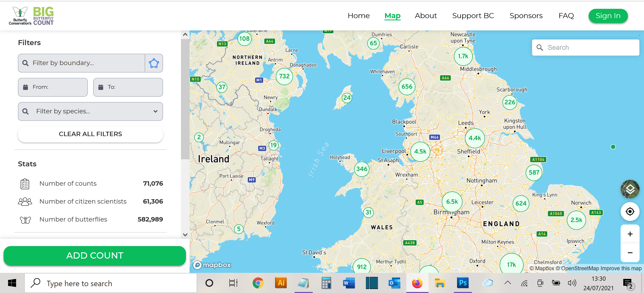Zoom out with the map minus button
This screenshot has width=644, height=293.
coord(630,253)
